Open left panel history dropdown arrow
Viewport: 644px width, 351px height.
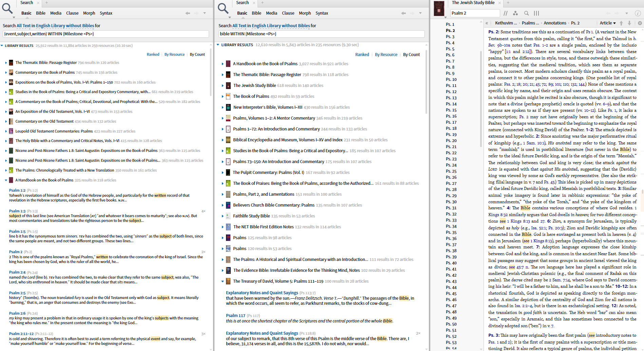205,13
